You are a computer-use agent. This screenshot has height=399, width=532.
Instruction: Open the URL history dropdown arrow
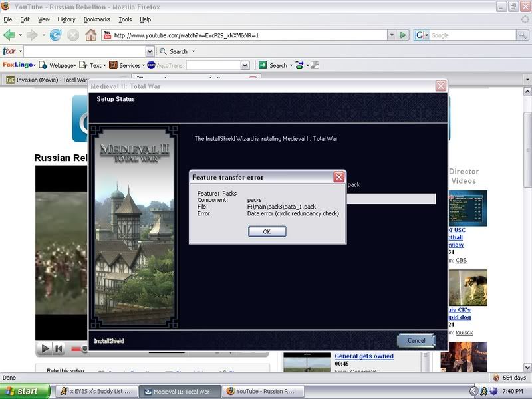(392, 35)
